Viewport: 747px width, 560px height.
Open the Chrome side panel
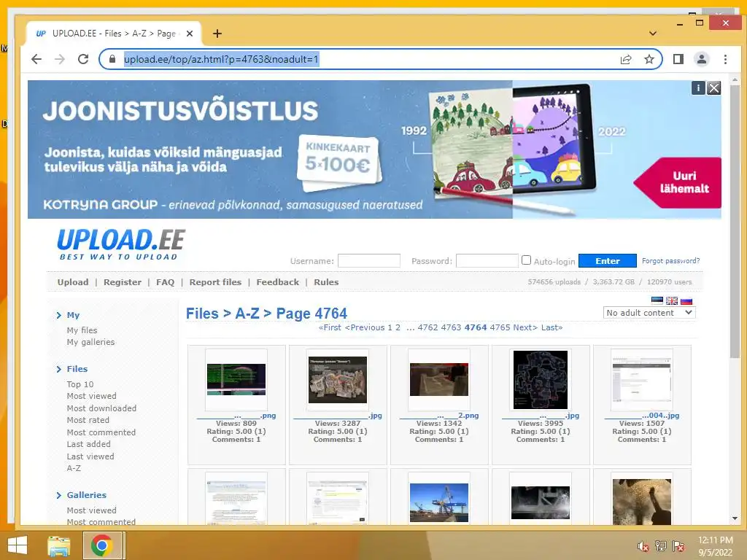(x=678, y=59)
